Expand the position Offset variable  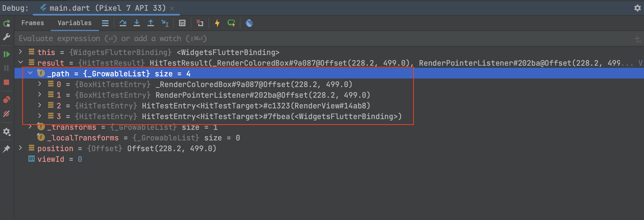[x=20, y=148]
